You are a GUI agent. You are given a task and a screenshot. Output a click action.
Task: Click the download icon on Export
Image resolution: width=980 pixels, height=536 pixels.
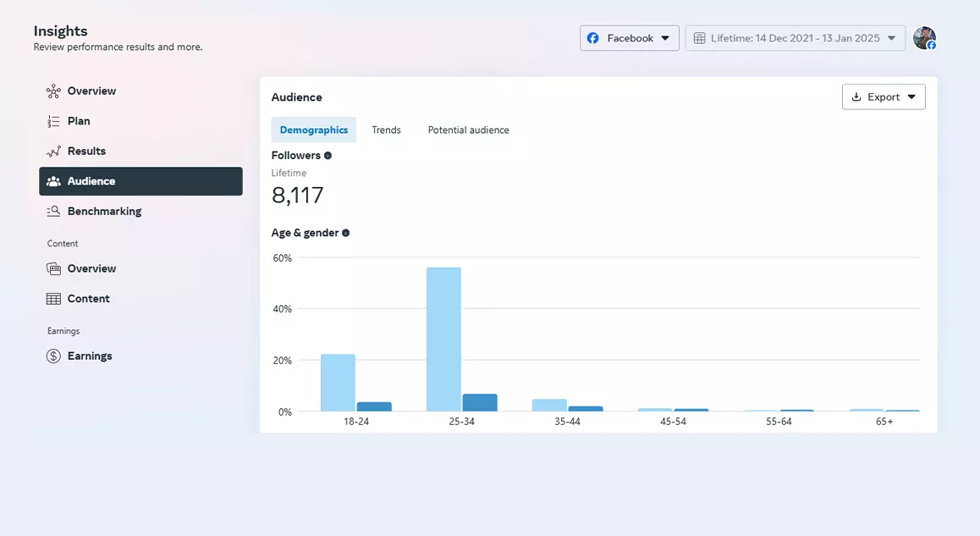point(856,97)
